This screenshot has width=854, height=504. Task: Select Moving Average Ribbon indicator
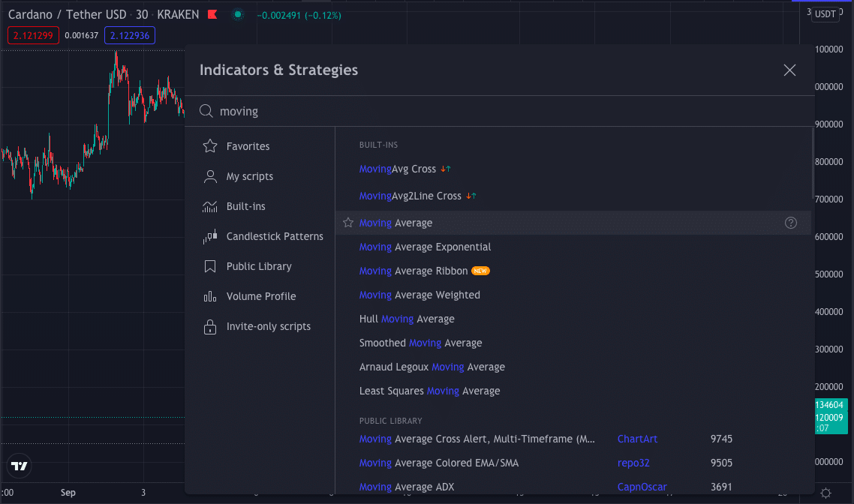click(413, 271)
